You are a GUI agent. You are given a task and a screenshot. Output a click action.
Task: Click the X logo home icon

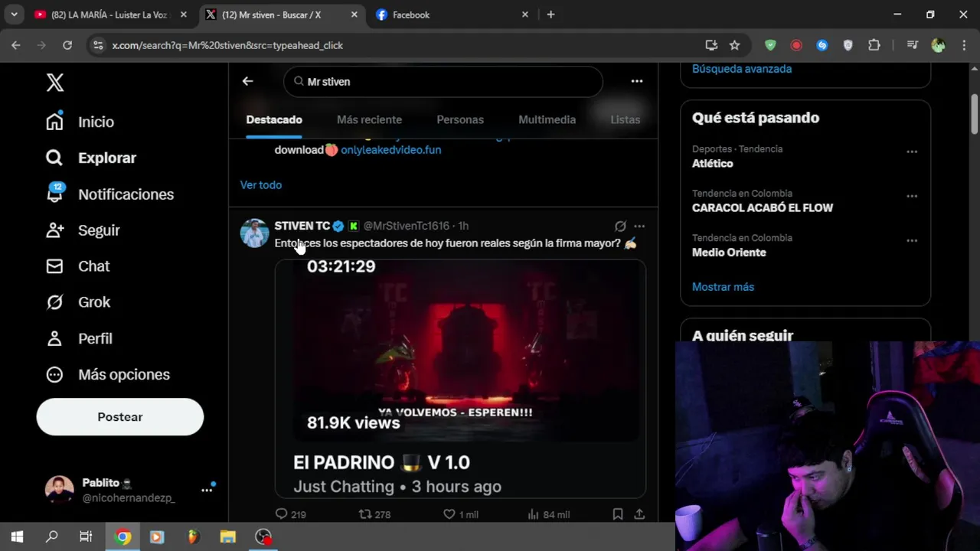click(55, 82)
